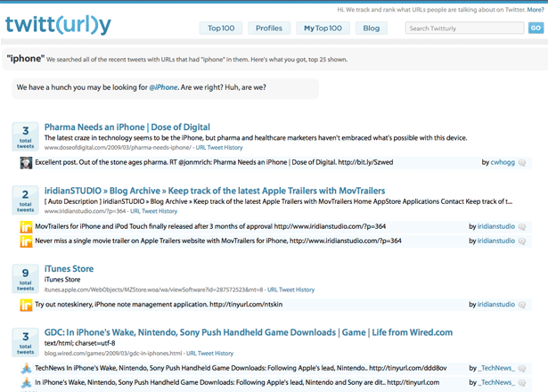Click iridianstudio avatar on noteskinery tweet

click(26, 305)
